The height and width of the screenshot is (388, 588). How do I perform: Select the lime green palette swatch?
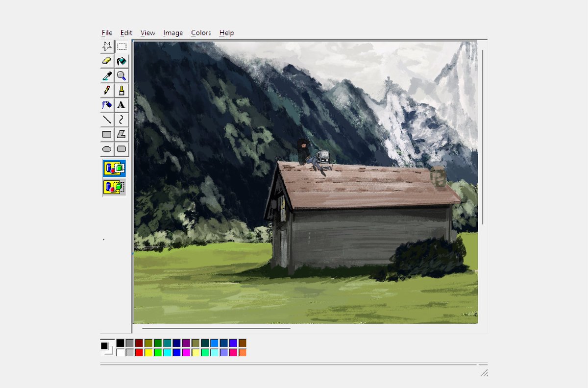point(158,352)
